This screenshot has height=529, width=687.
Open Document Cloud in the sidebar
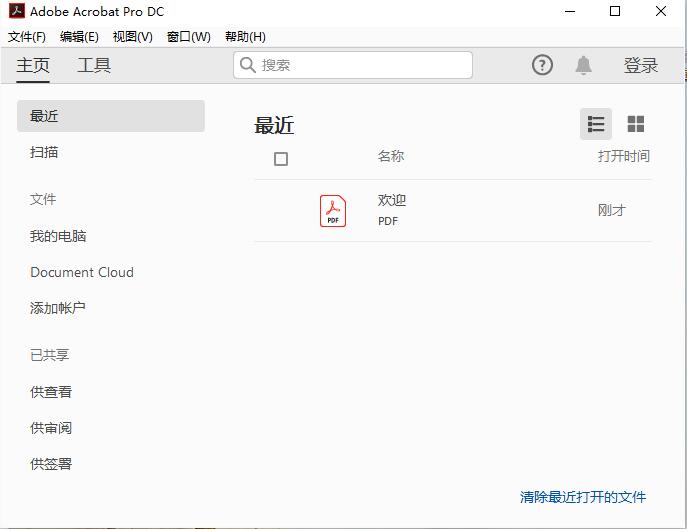[82, 272]
